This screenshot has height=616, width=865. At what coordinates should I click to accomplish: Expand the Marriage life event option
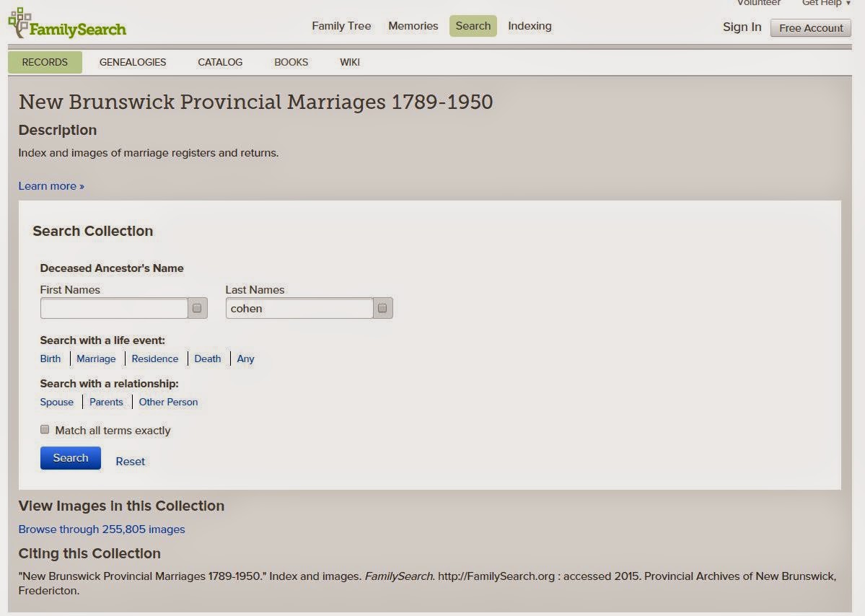[x=96, y=358]
